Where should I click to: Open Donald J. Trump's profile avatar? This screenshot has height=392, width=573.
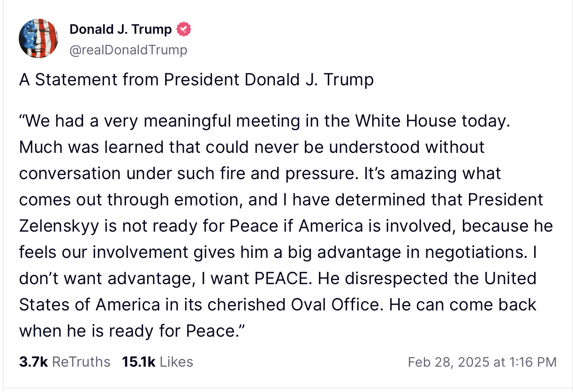coord(38,38)
